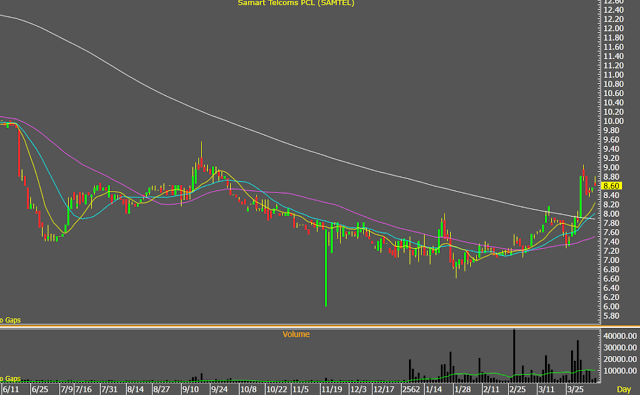The image size is (640, 395).
Task: Select the 8/14 date label
Action: coord(135,389)
